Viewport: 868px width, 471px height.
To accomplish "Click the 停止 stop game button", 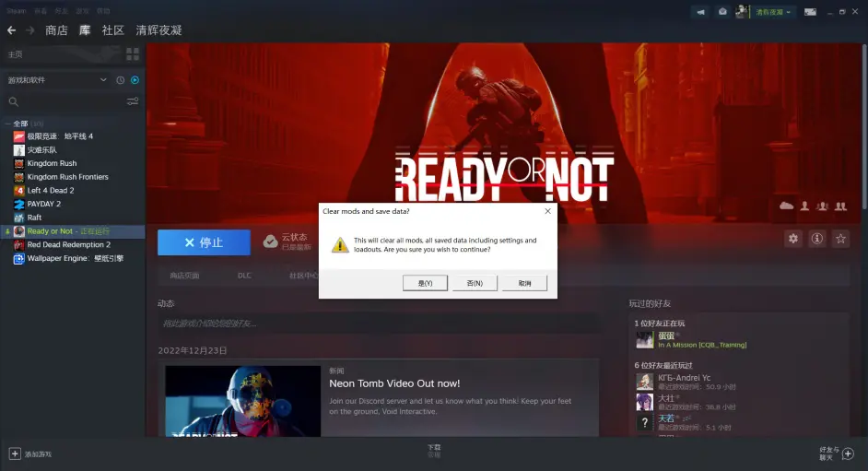I will point(204,242).
